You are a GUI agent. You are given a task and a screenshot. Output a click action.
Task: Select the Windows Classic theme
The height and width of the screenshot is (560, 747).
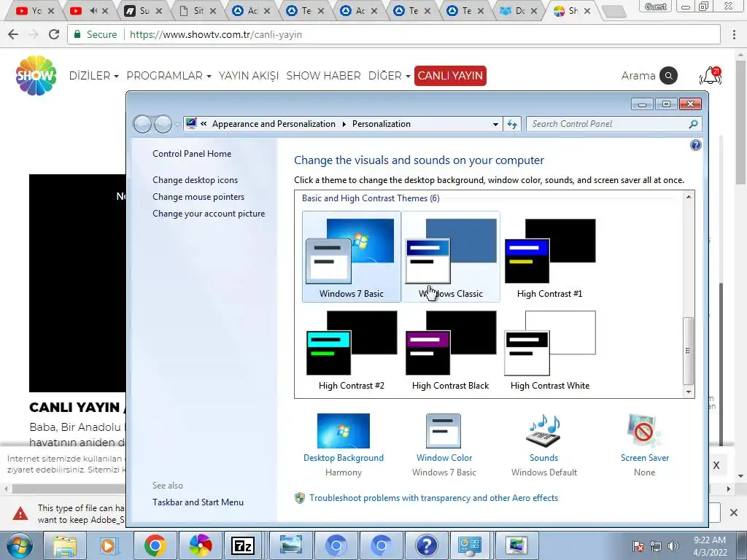(451, 257)
